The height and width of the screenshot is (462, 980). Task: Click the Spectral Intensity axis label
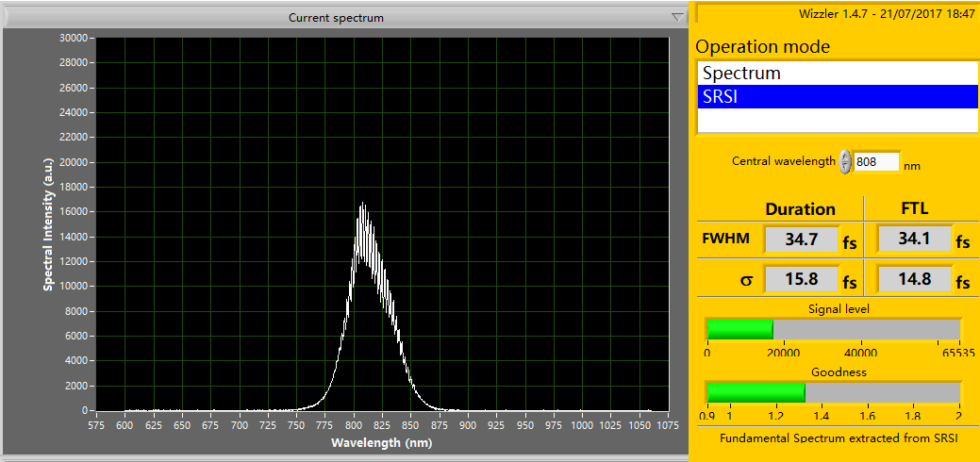(47, 223)
